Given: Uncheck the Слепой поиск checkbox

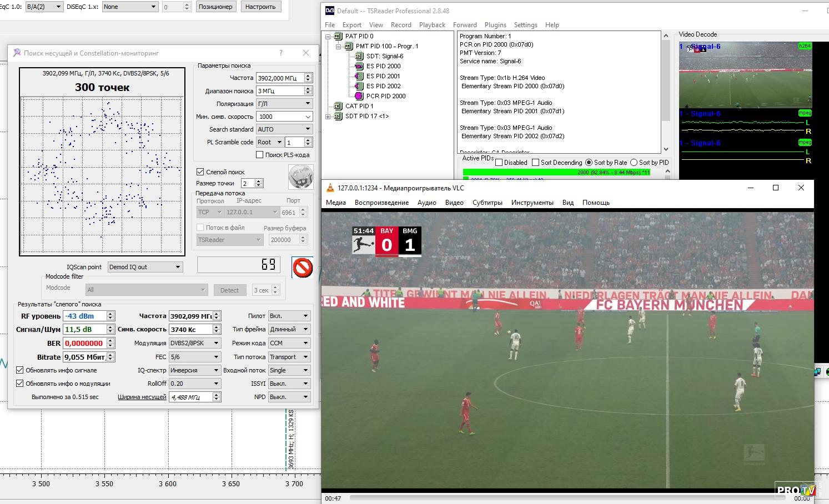Looking at the screenshot, I should click(x=200, y=172).
